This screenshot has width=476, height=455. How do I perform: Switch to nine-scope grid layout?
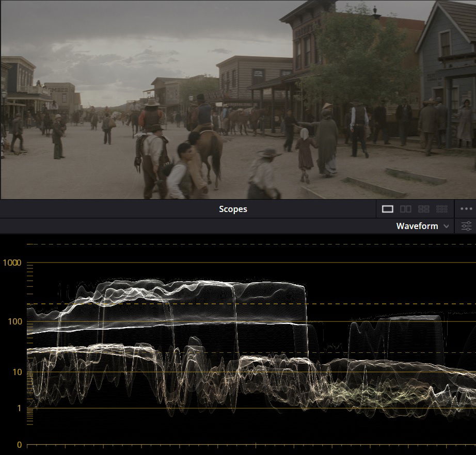[x=442, y=209]
